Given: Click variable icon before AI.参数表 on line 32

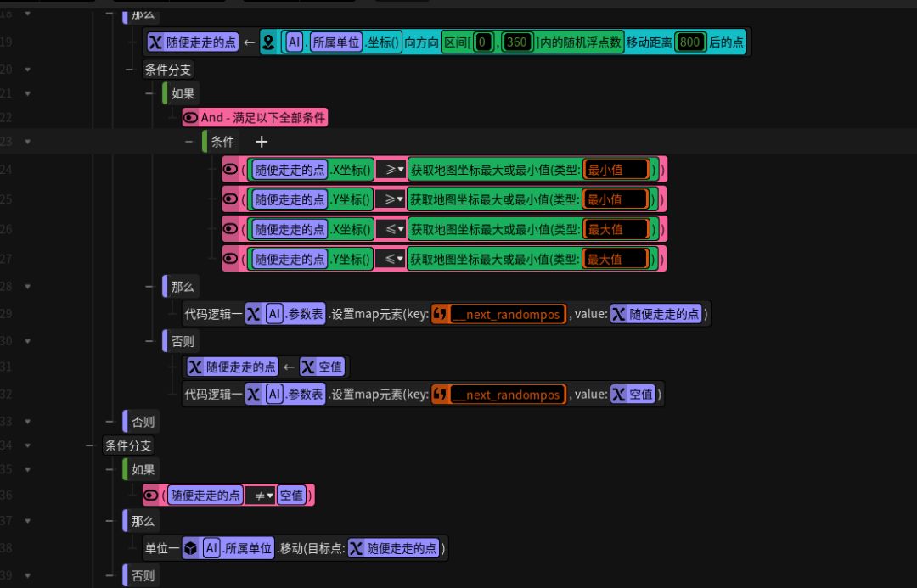Looking at the screenshot, I should pos(254,394).
